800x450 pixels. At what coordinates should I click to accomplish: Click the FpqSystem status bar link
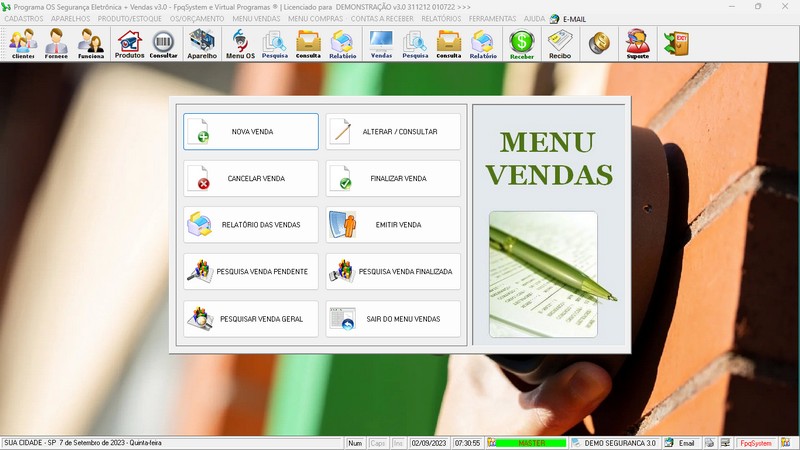[x=756, y=443]
